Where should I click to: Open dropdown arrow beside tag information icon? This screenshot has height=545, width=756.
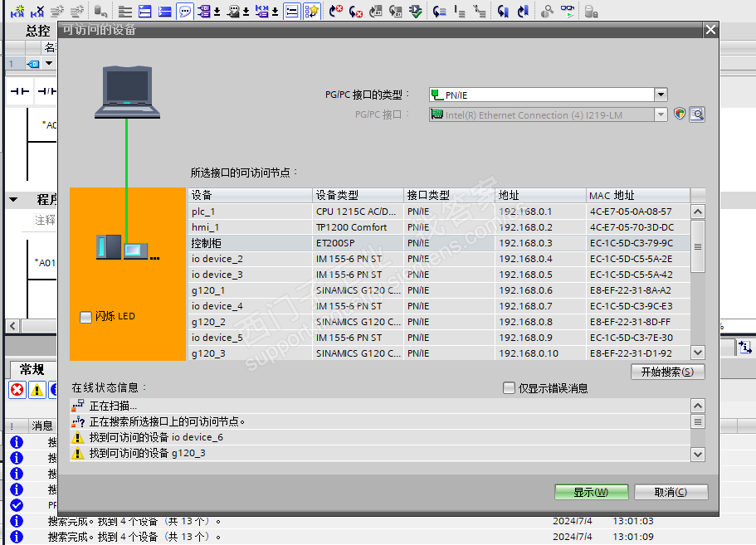246,12
